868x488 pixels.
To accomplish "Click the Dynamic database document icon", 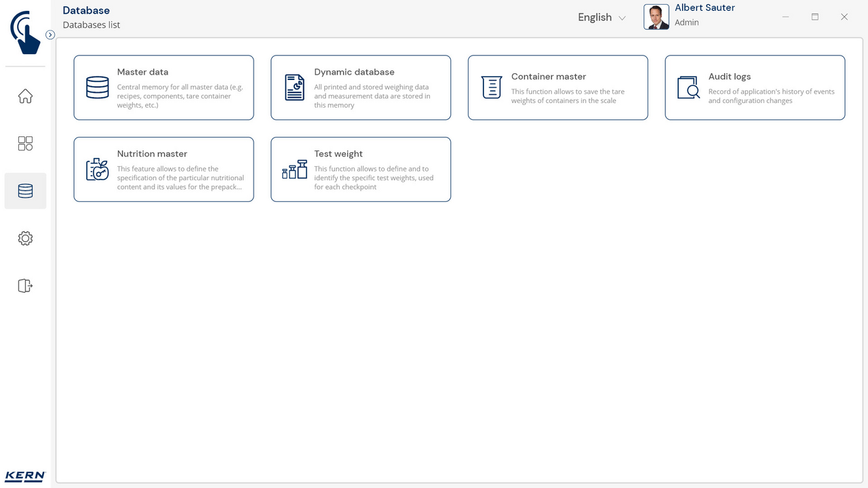I will [294, 87].
